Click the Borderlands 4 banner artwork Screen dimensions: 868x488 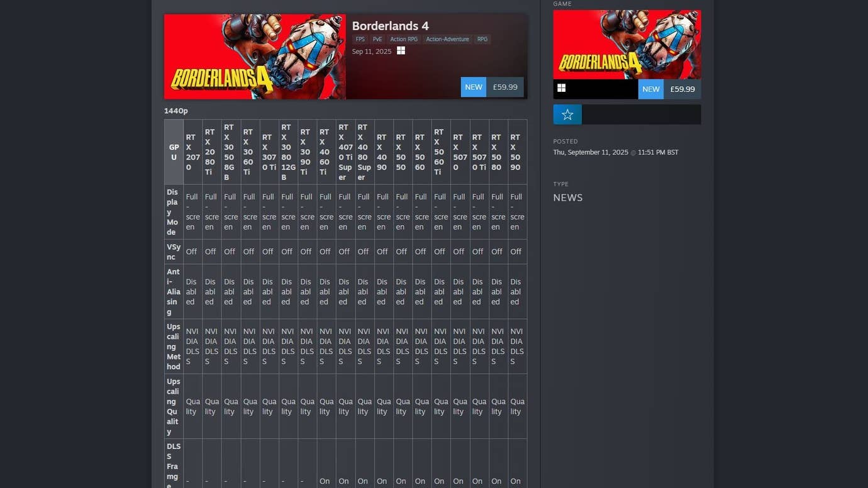click(255, 56)
